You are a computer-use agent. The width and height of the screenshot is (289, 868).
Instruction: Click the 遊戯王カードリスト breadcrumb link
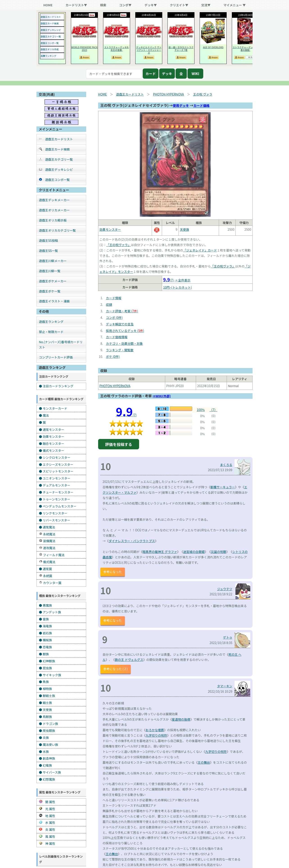(x=130, y=94)
